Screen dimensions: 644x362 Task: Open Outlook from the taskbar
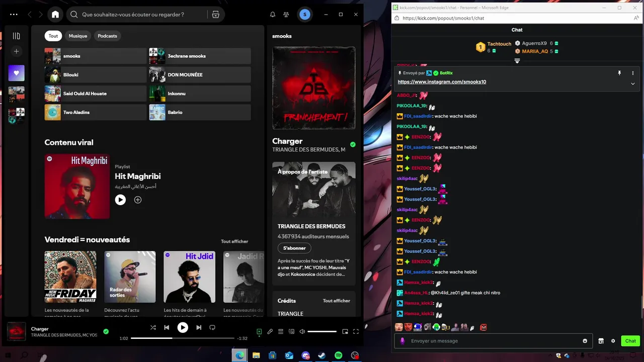pos(289,355)
